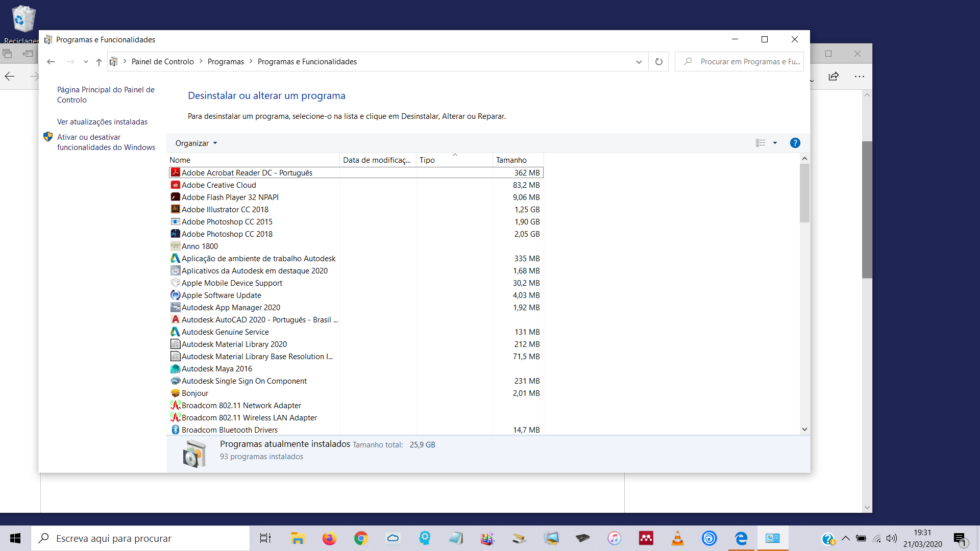
Task: Select Apple Mobile Device Support entry
Action: coord(356,283)
